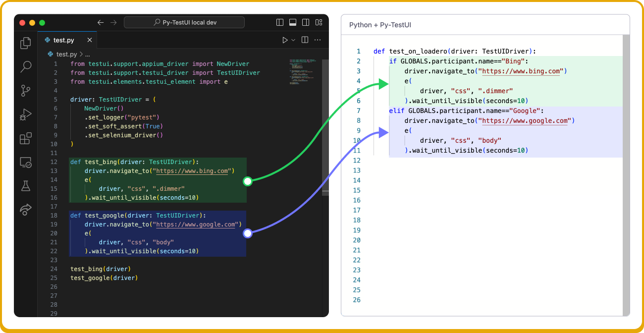The height and width of the screenshot is (333, 644).
Task: Open the Extensions view
Action: tap(26, 138)
